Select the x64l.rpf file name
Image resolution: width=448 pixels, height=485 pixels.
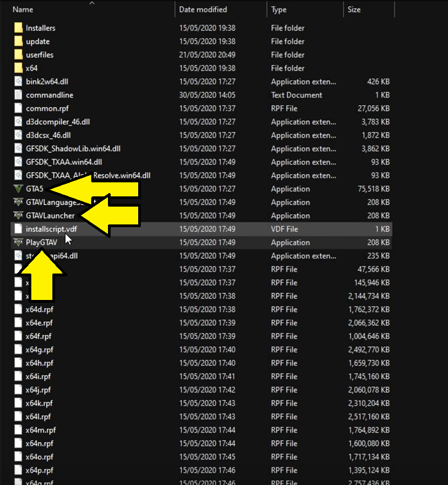[38, 416]
